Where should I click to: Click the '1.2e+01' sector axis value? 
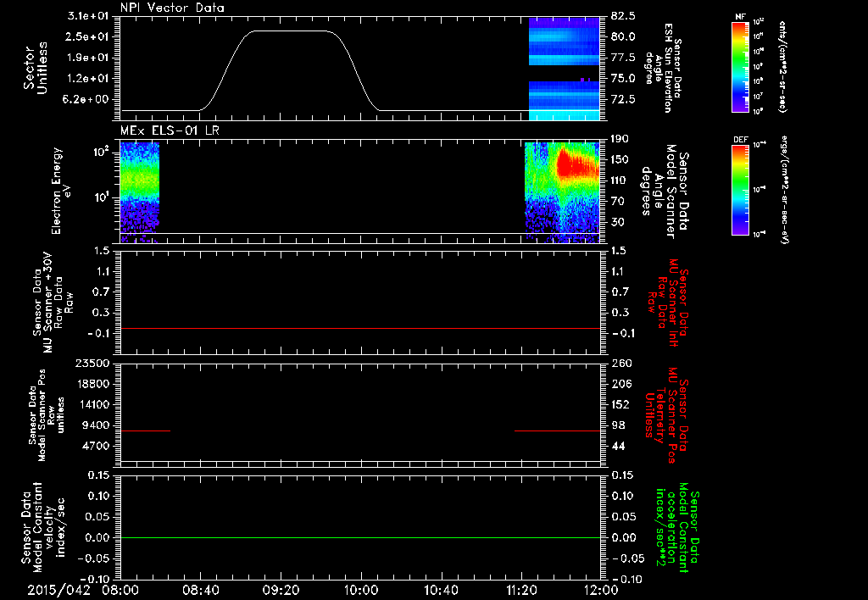tap(88, 79)
